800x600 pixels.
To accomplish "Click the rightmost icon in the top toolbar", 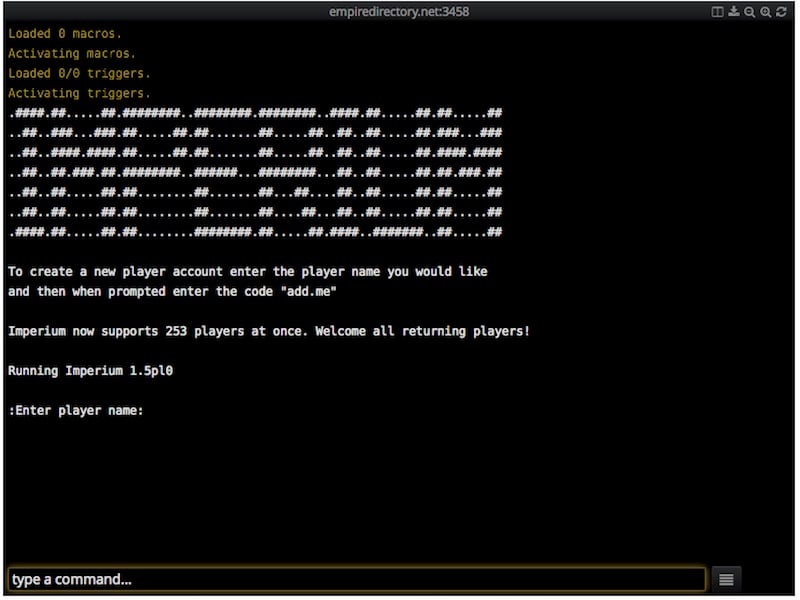I will click(781, 12).
